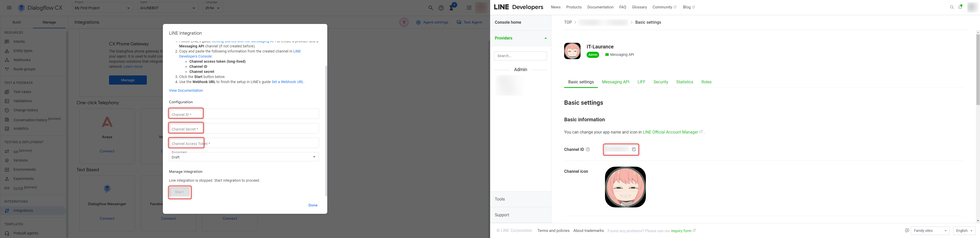980x238 pixels.
Task: Click the Y user avatar circle
Action: pyautogui.click(x=404, y=22)
